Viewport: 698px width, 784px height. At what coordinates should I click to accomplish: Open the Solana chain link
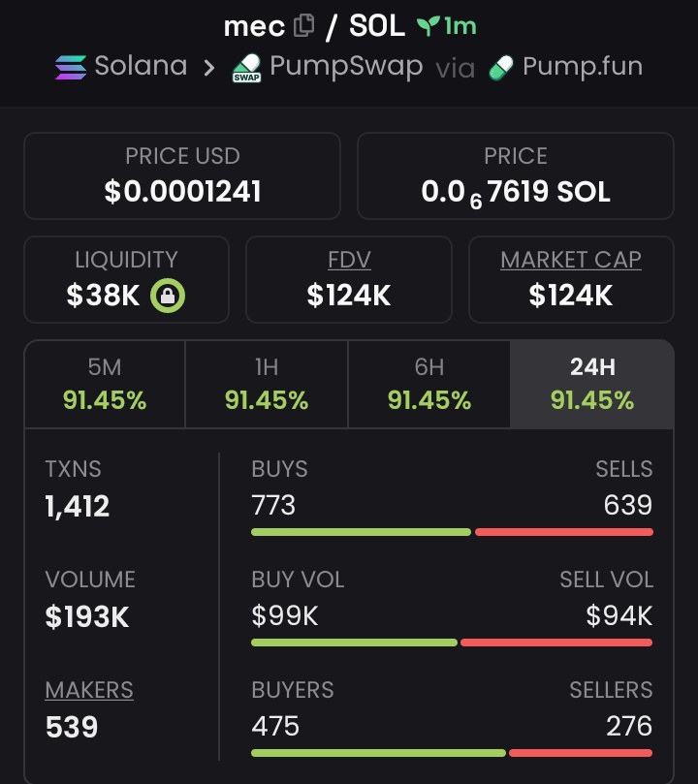pos(140,67)
